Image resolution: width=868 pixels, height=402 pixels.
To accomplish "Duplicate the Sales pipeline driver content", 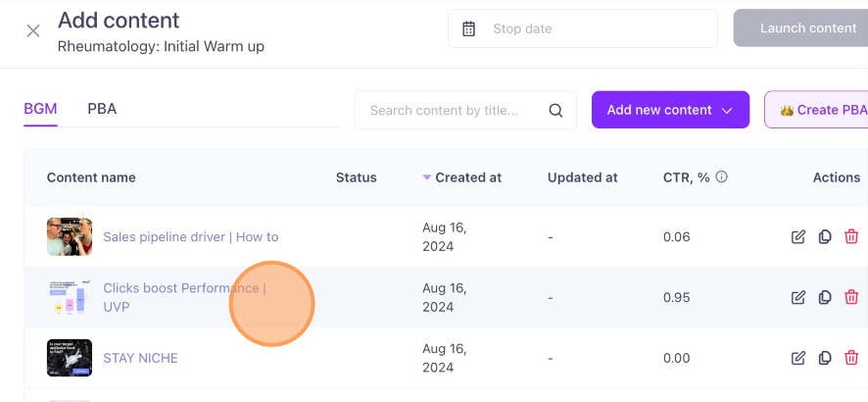I will point(825,237).
